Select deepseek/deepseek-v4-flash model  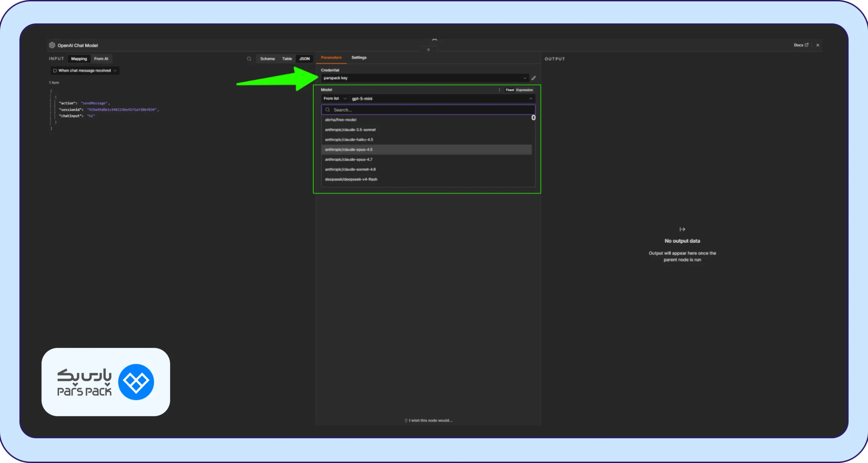pyautogui.click(x=427, y=180)
